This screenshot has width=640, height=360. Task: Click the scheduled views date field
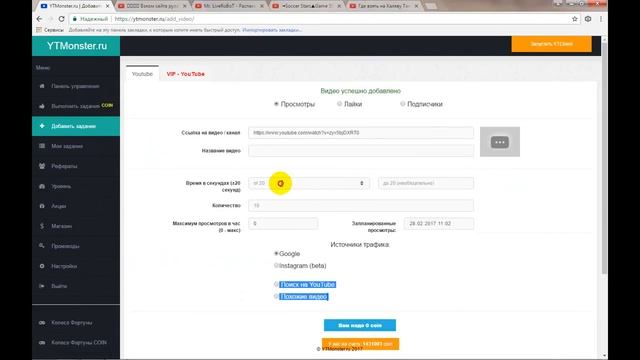(x=439, y=223)
